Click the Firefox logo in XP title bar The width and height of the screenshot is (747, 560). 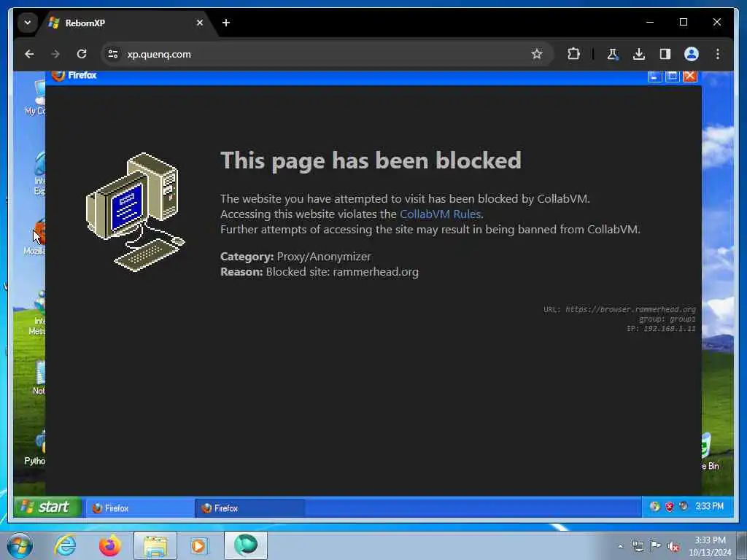(x=58, y=75)
